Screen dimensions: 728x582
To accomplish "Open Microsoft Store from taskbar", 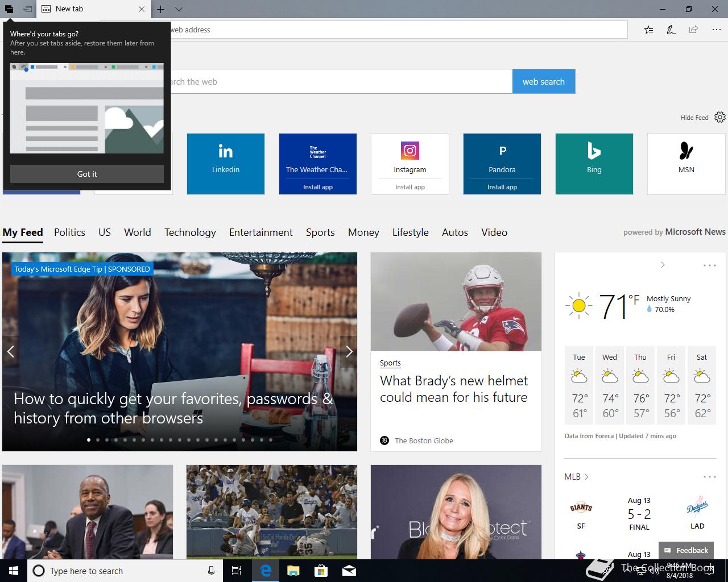I will pos(321,571).
